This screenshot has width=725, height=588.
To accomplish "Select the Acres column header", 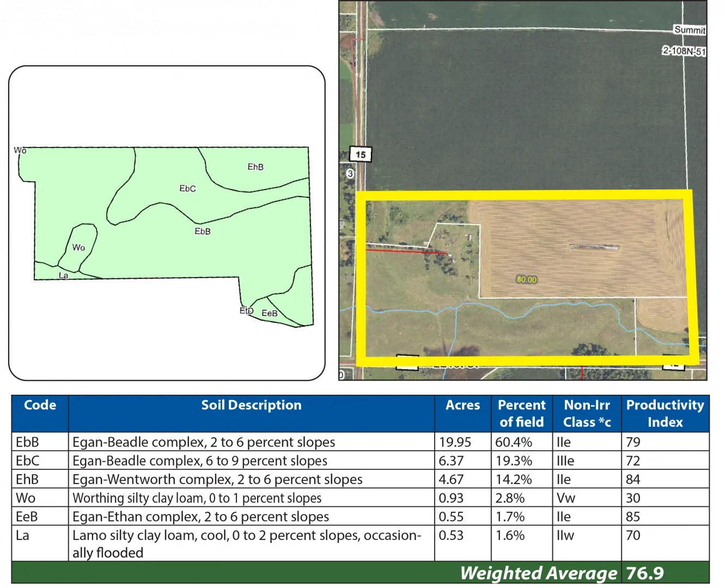I will click(462, 405).
